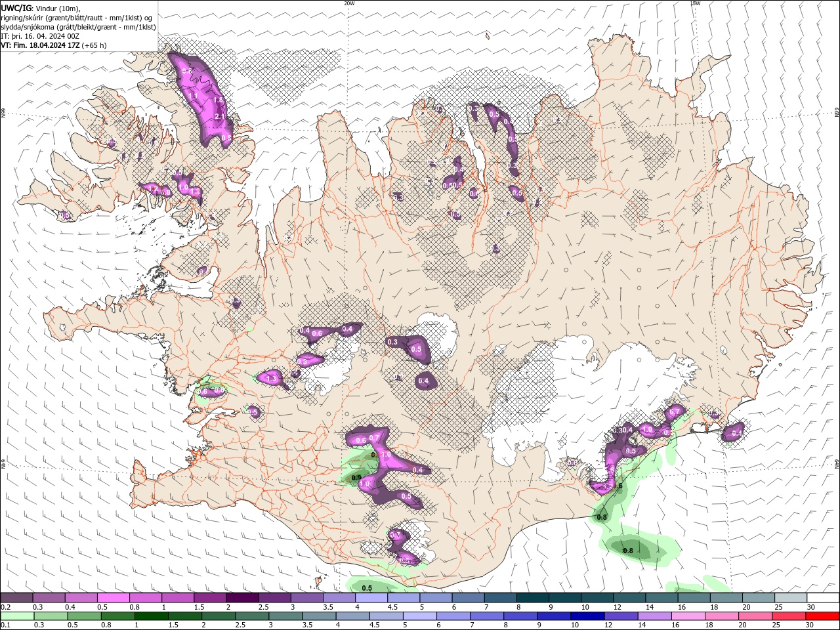This screenshot has height=630, width=840.
Task: Click the '0.5' rain value in the green patch at the bottom edge
Action: click(x=367, y=588)
